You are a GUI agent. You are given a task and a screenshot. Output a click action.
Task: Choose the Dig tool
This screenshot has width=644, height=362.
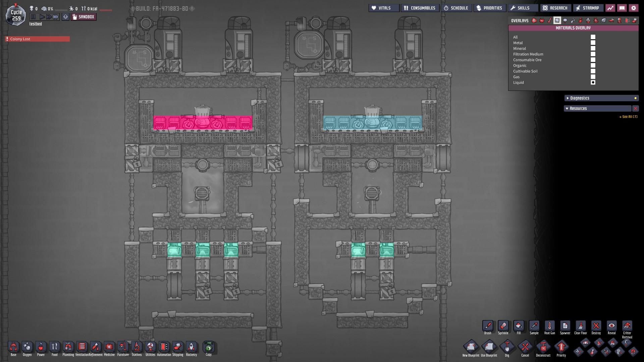[507, 347]
